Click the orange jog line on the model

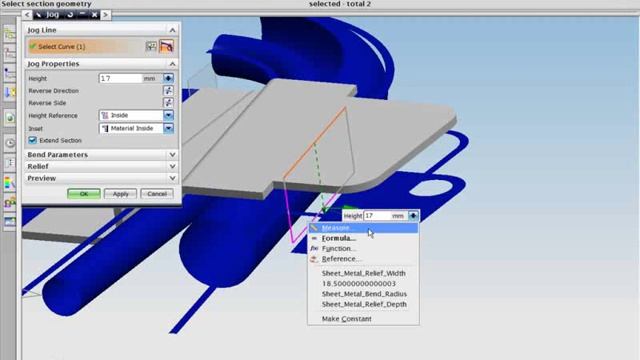point(314,143)
